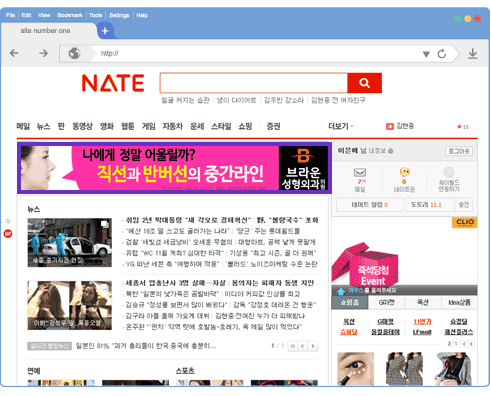Image resolution: width=491 pixels, height=396 pixels.
Task: Click the lock icon beside 내정보
Action: tap(390, 151)
